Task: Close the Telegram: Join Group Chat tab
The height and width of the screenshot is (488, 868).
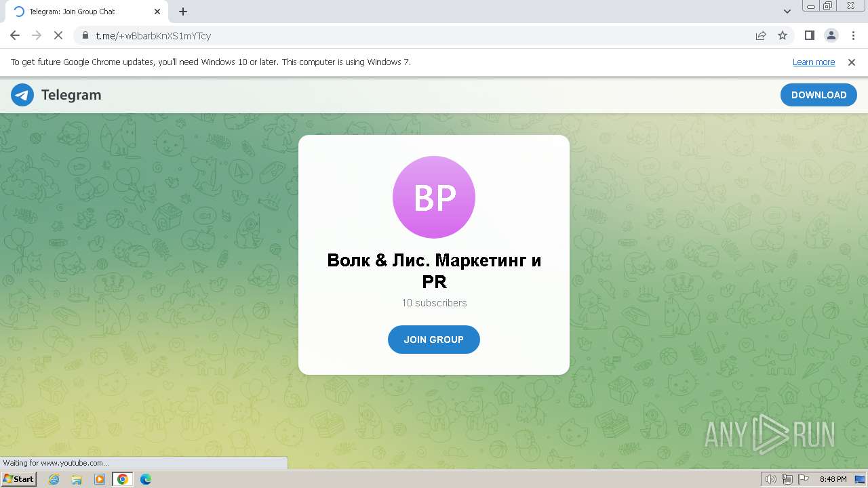Action: point(157,12)
